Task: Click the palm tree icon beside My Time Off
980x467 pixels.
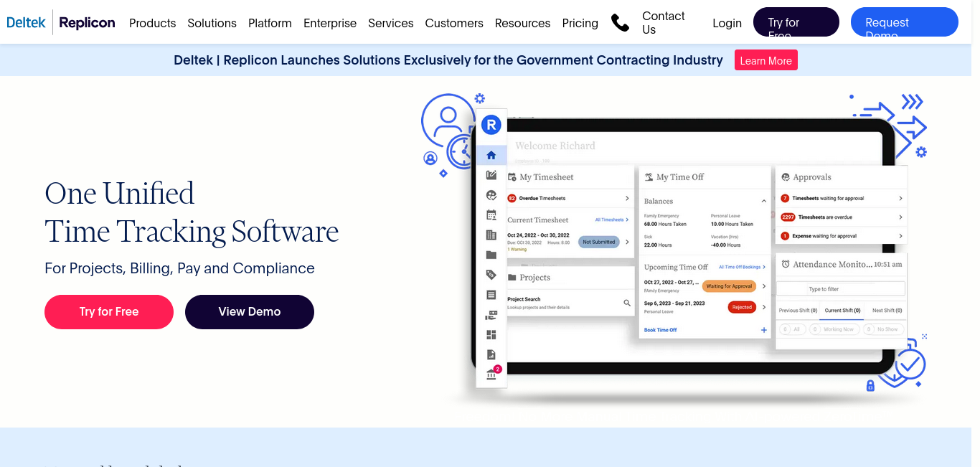Action: pyautogui.click(x=649, y=177)
